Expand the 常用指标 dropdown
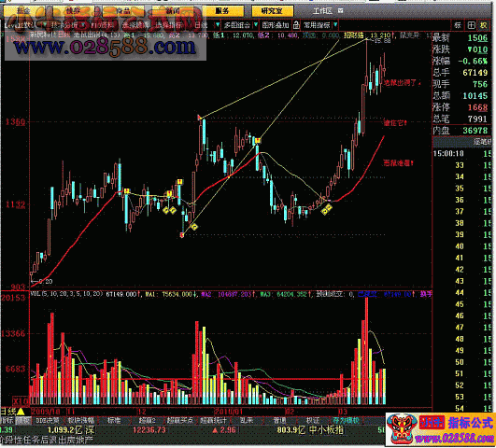The image size is (496, 448). tap(335, 24)
